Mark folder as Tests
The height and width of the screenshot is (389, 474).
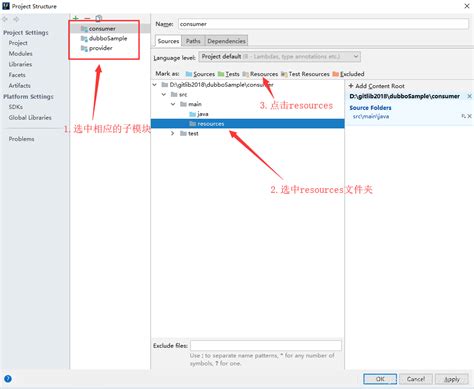[x=228, y=74]
